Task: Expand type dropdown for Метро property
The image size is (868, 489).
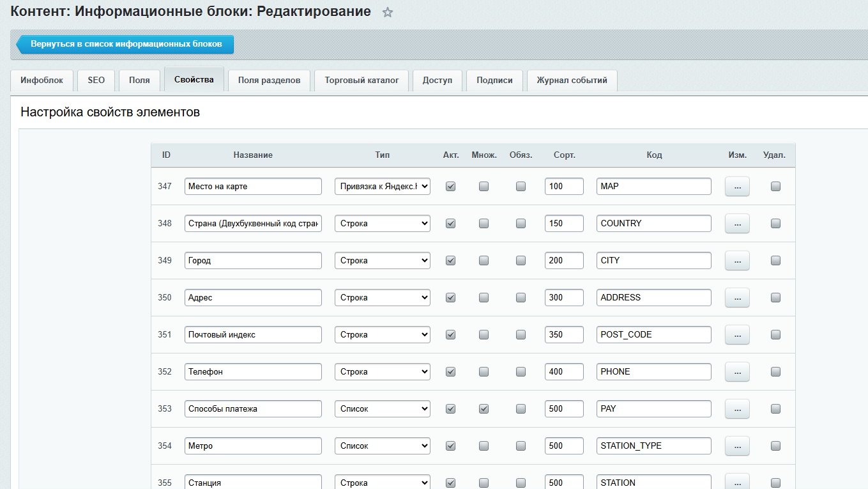Action: click(x=382, y=446)
